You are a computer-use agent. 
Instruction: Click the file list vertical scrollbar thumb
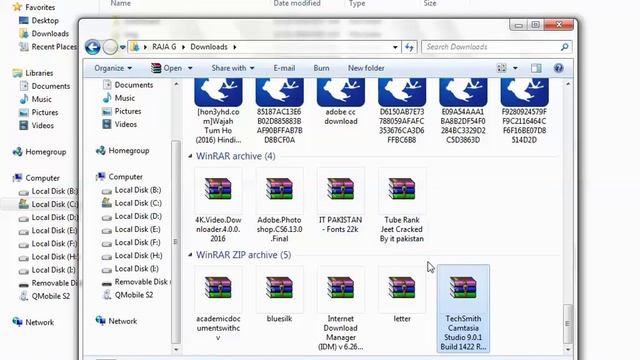point(567,324)
